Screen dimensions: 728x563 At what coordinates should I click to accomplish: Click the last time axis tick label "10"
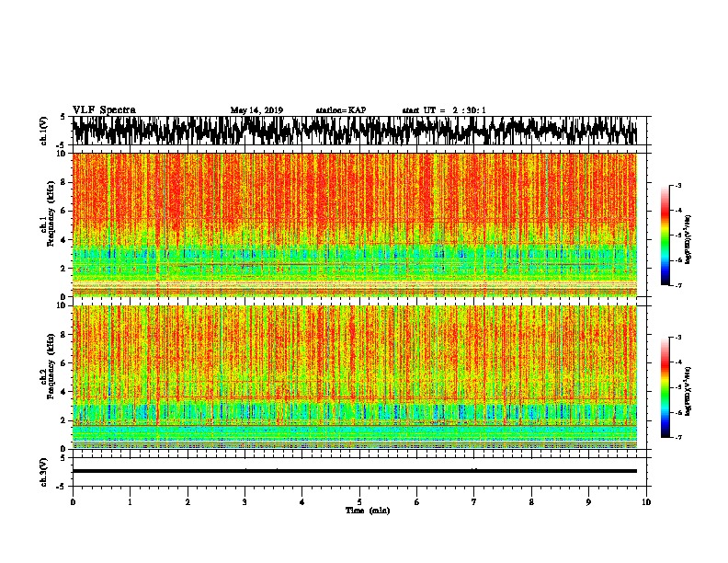click(646, 501)
